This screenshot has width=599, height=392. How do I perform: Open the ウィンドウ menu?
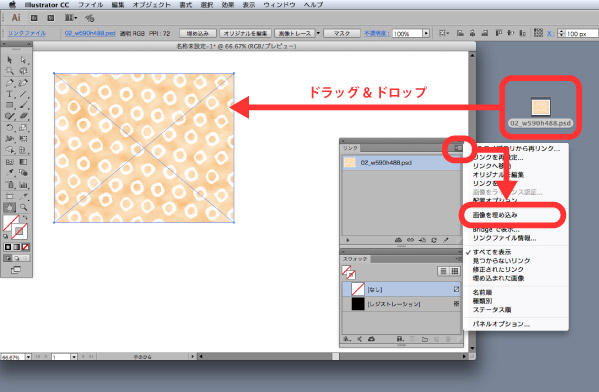tap(280, 5)
